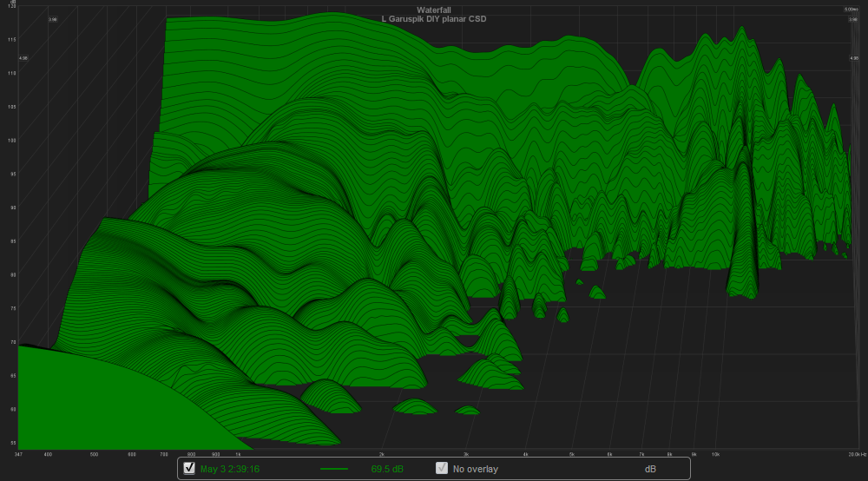Click the L Garuspik DIY planar CSD subtitle
The image size is (868, 481).
click(x=434, y=19)
